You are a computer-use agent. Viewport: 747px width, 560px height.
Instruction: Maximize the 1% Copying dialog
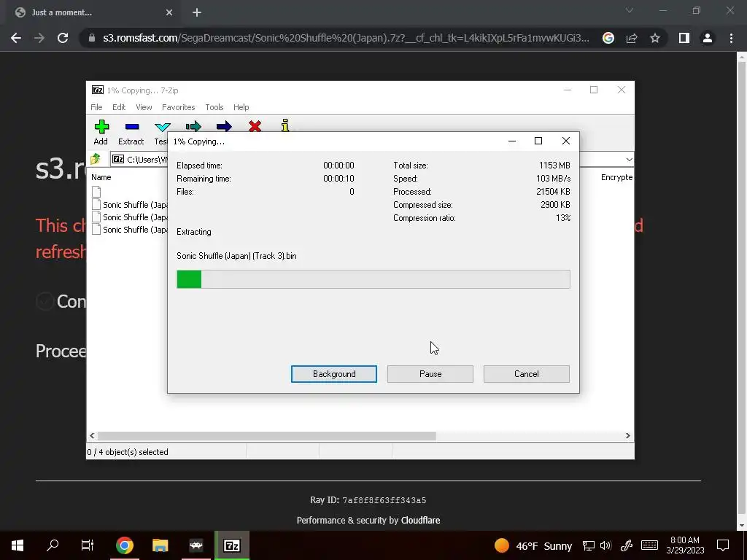(538, 141)
